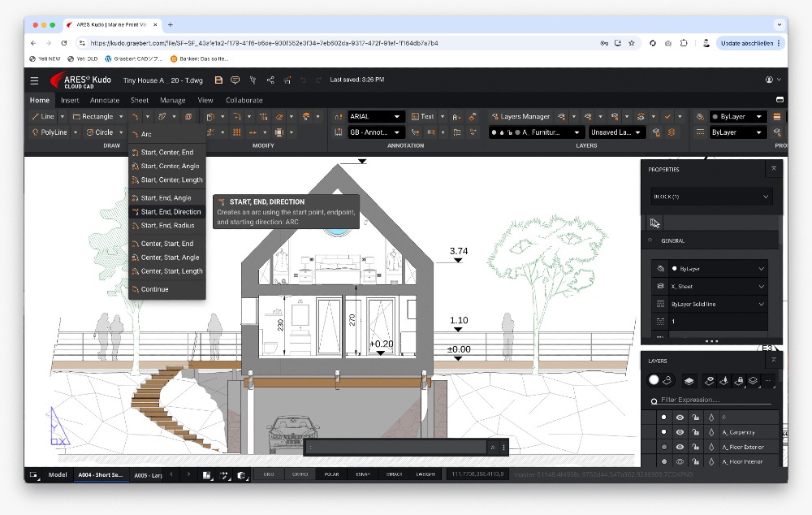Click the Filter Expression input field
The width and height of the screenshot is (812, 515).
coord(715,400)
